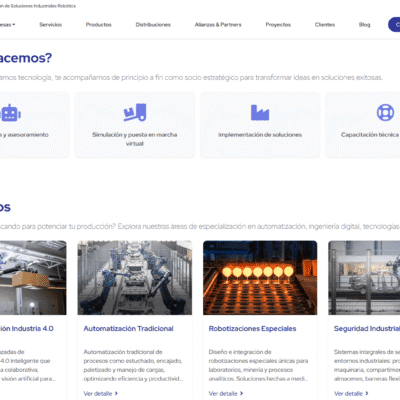Image resolution: width=400 pixels, height=400 pixels.
Task: Click the chevron beside Seguridad Industrial's Ver detalle
Action: click(367, 393)
